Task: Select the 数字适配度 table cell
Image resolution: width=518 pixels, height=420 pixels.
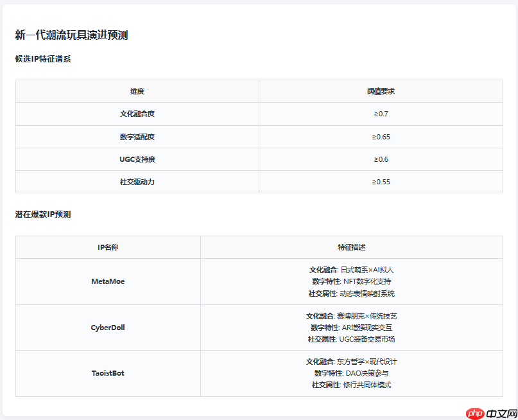Action: [137, 137]
